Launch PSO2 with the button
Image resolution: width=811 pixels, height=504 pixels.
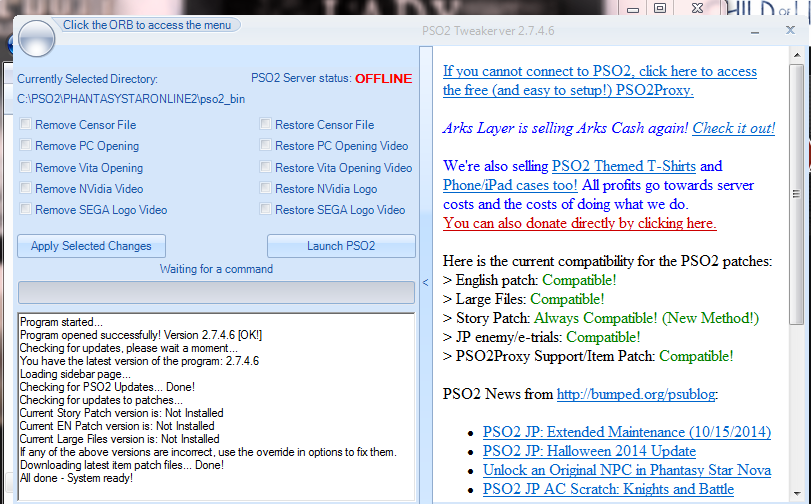(x=341, y=246)
